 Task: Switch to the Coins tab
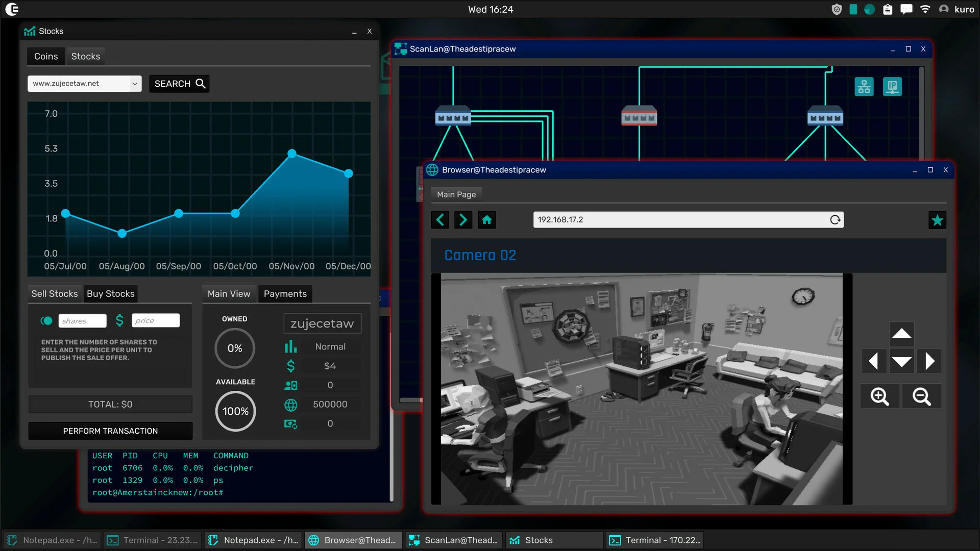point(45,56)
